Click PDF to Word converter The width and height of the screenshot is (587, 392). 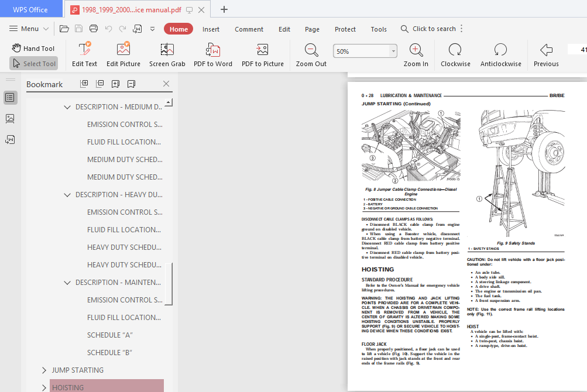point(212,55)
